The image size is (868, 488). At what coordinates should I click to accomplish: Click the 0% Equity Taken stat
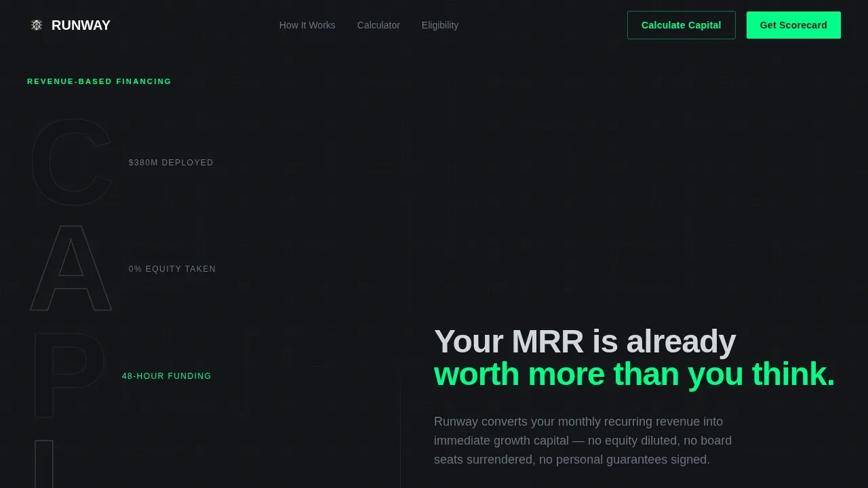click(172, 269)
